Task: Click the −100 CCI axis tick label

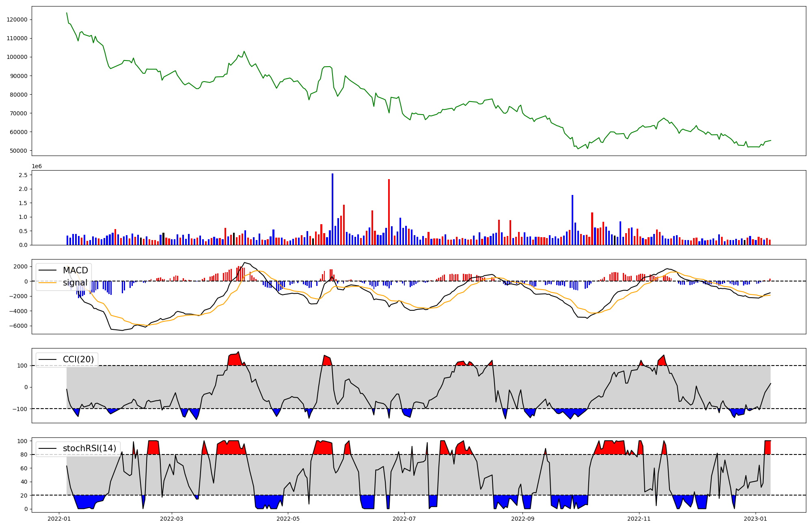Action: click(19, 409)
